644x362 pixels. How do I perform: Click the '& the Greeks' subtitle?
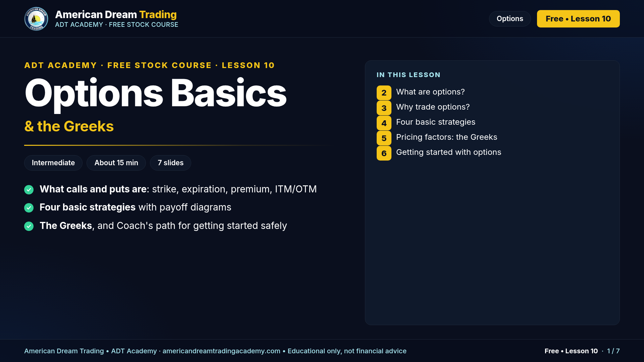pyautogui.click(x=69, y=126)
